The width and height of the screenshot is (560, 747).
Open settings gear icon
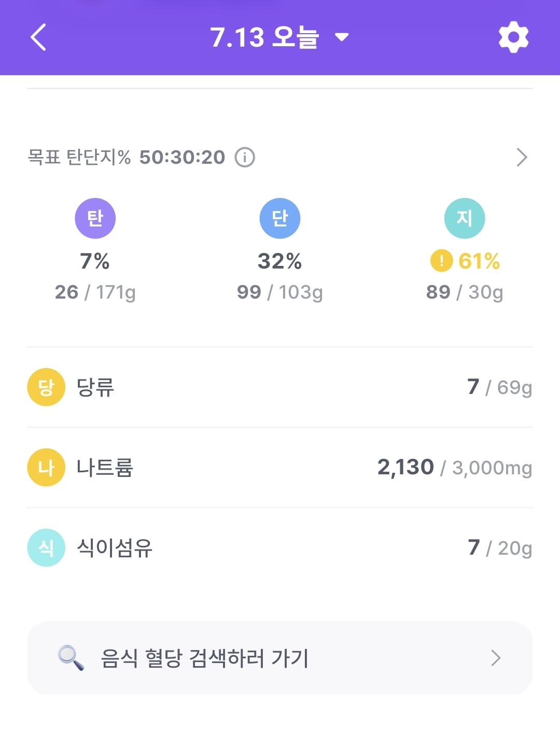[513, 37]
